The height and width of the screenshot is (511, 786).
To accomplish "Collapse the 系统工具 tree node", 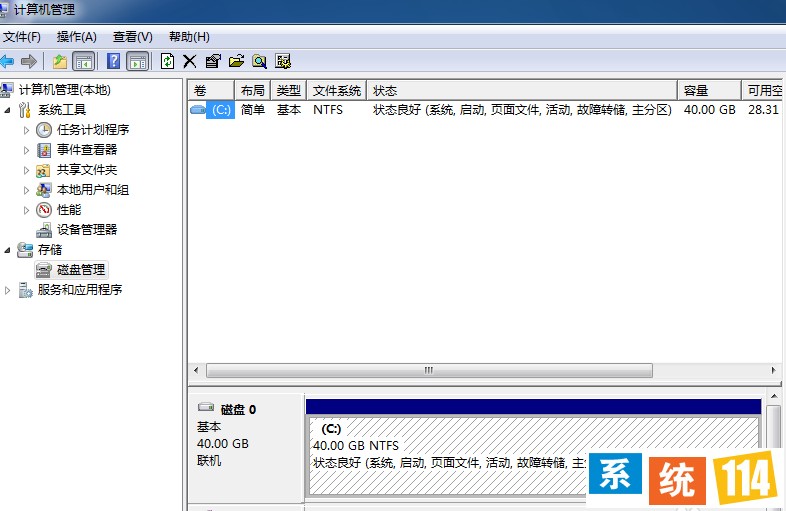I will pyautogui.click(x=7, y=110).
